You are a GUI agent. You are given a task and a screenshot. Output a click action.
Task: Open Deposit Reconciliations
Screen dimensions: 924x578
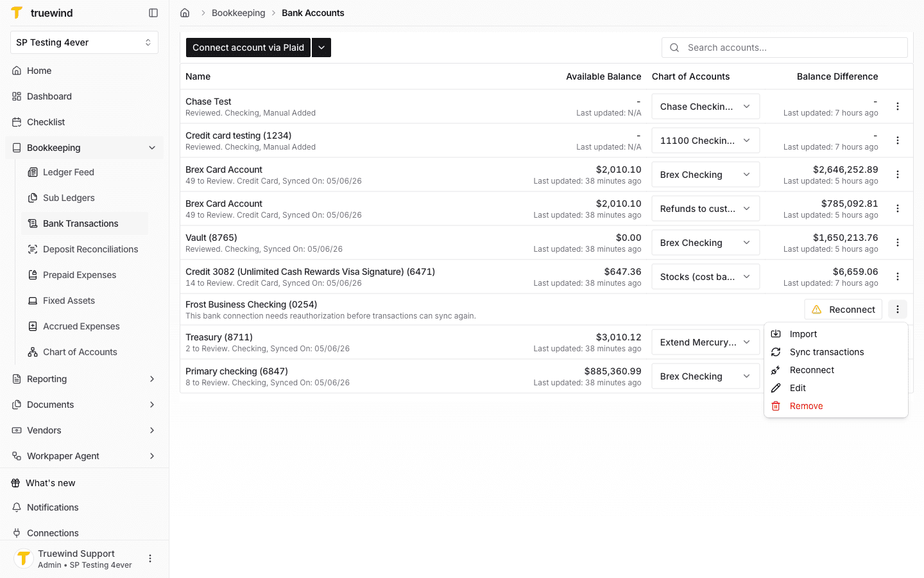85,249
